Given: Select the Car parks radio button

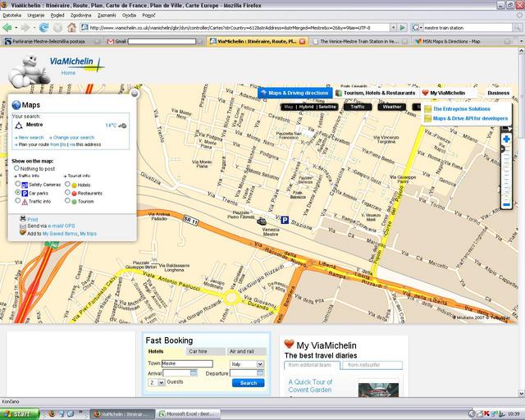Looking at the screenshot, I should click(18, 193).
